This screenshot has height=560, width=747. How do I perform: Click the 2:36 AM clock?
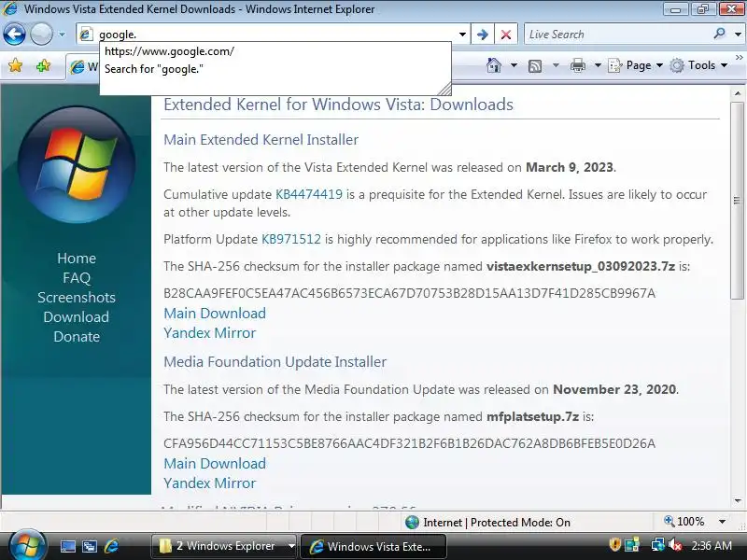712,545
